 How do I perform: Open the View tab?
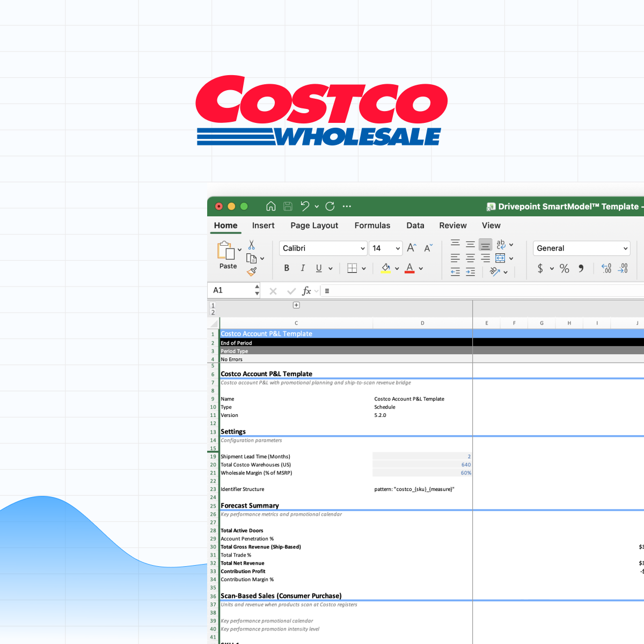click(491, 225)
